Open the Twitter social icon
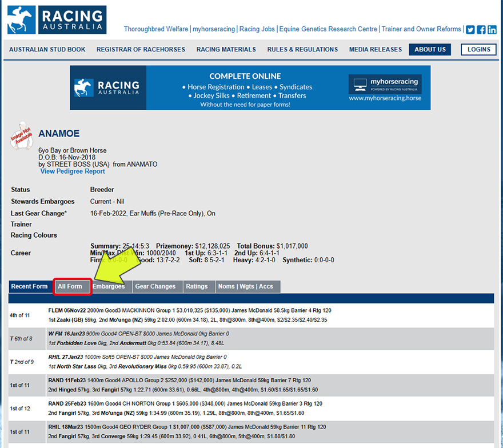 pos(470,30)
